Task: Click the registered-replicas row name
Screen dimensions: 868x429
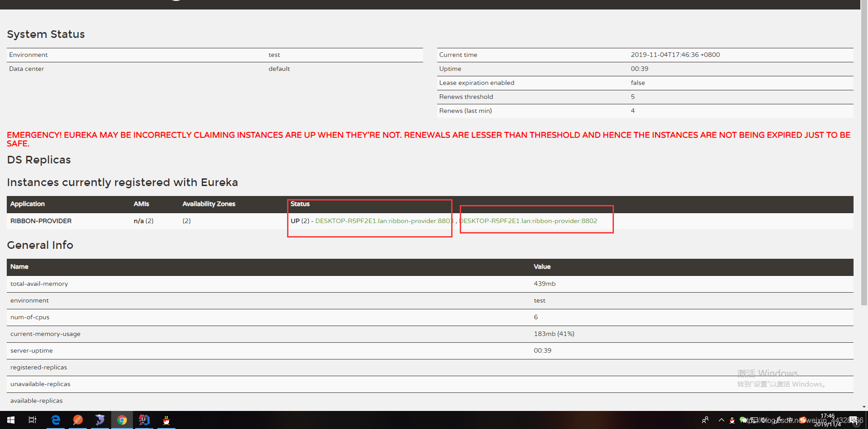Action: pyautogui.click(x=38, y=367)
